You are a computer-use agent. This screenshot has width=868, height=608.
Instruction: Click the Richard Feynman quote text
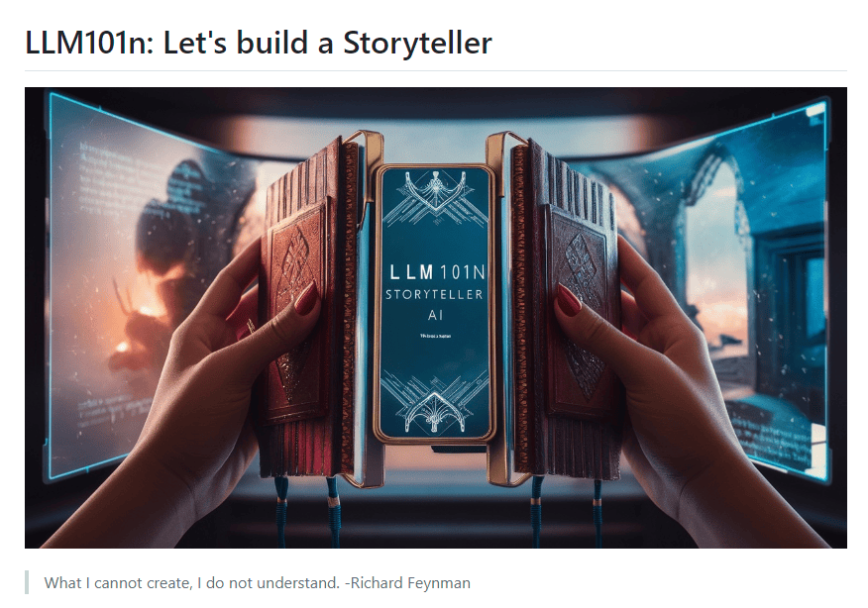[x=257, y=582]
